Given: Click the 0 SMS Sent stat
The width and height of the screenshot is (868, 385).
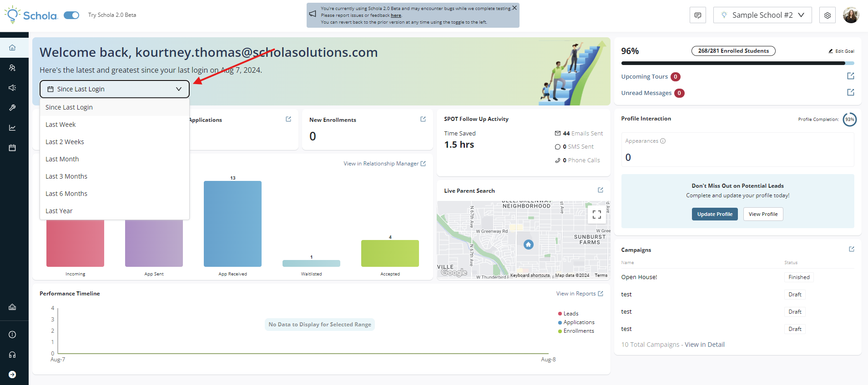Looking at the screenshot, I should [574, 147].
